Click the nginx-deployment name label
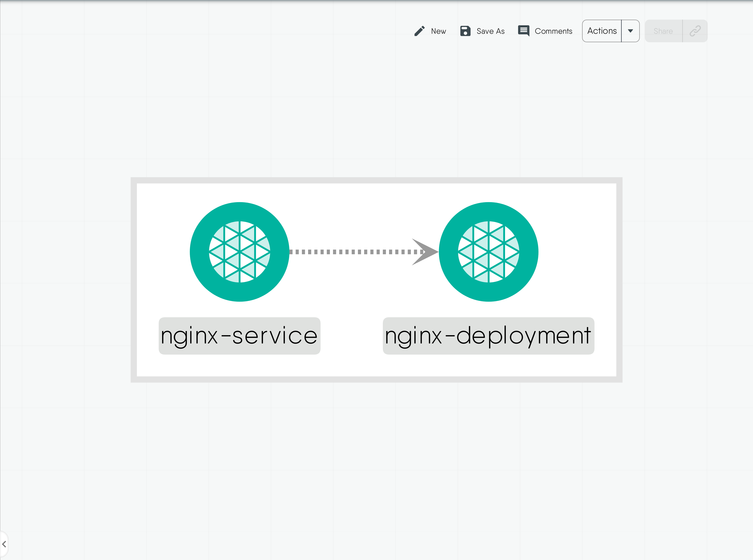 point(488,336)
